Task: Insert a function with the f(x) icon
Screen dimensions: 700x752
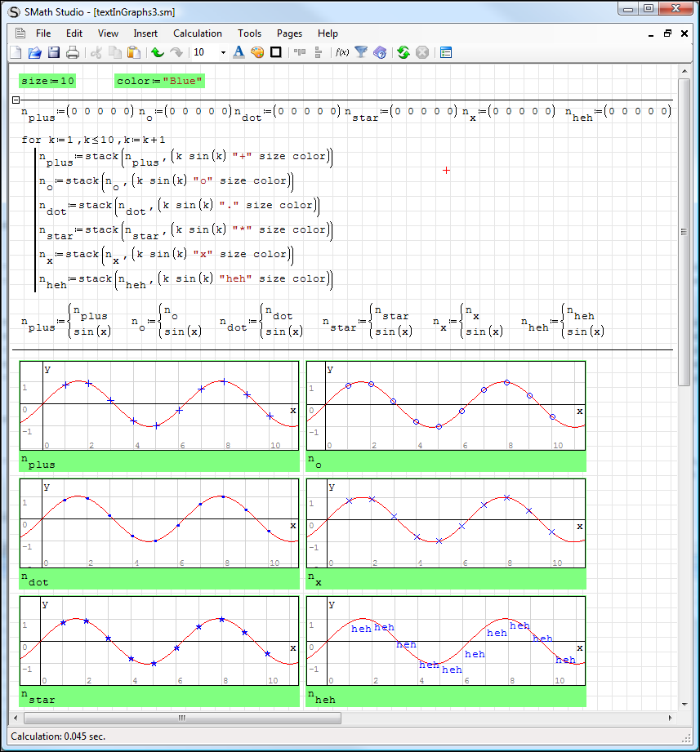Action: click(x=342, y=53)
